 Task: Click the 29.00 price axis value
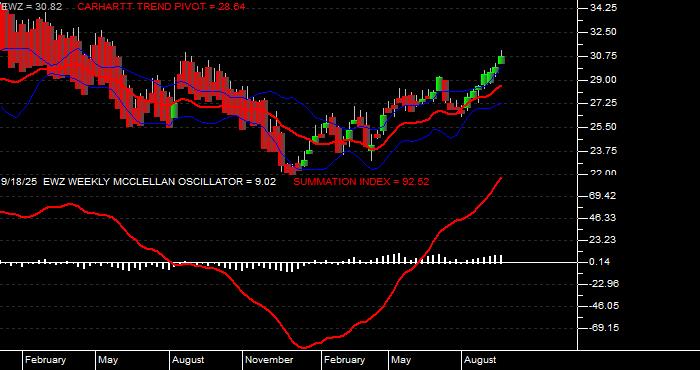[x=604, y=79]
